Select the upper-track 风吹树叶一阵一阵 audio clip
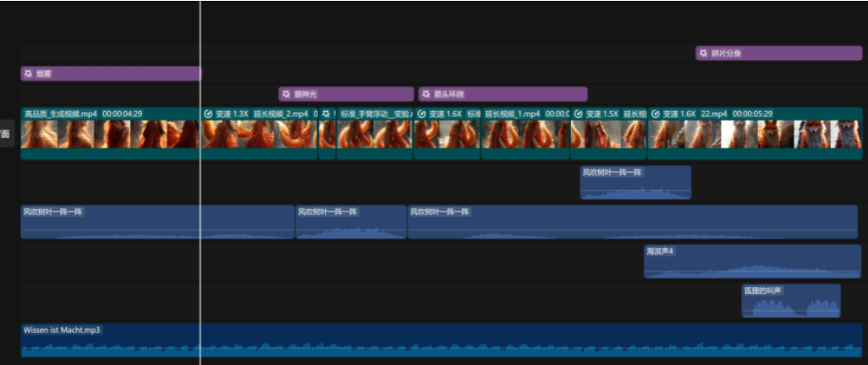The width and height of the screenshot is (868, 365). point(635,183)
